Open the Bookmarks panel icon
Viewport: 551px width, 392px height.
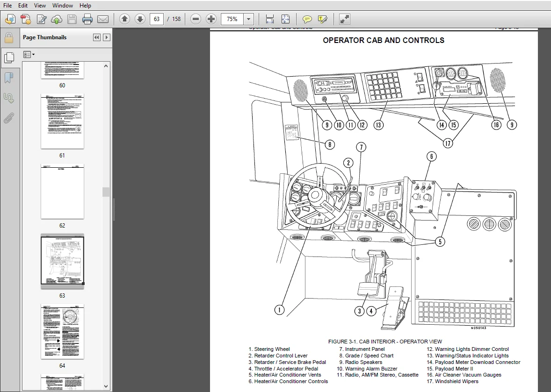pos(9,78)
